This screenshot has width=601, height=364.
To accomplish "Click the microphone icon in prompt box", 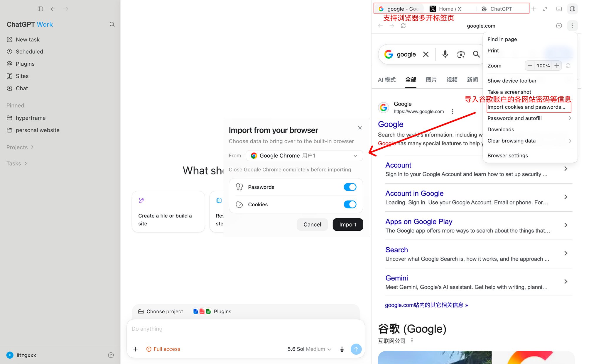I will (342, 349).
